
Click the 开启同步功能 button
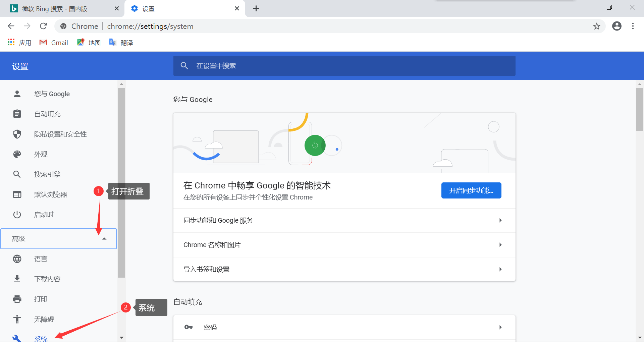click(x=471, y=190)
